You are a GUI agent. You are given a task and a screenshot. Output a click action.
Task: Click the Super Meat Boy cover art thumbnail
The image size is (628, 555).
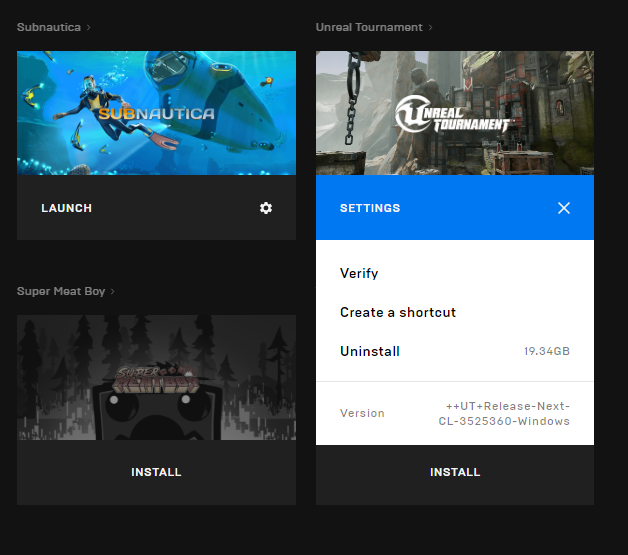156,377
